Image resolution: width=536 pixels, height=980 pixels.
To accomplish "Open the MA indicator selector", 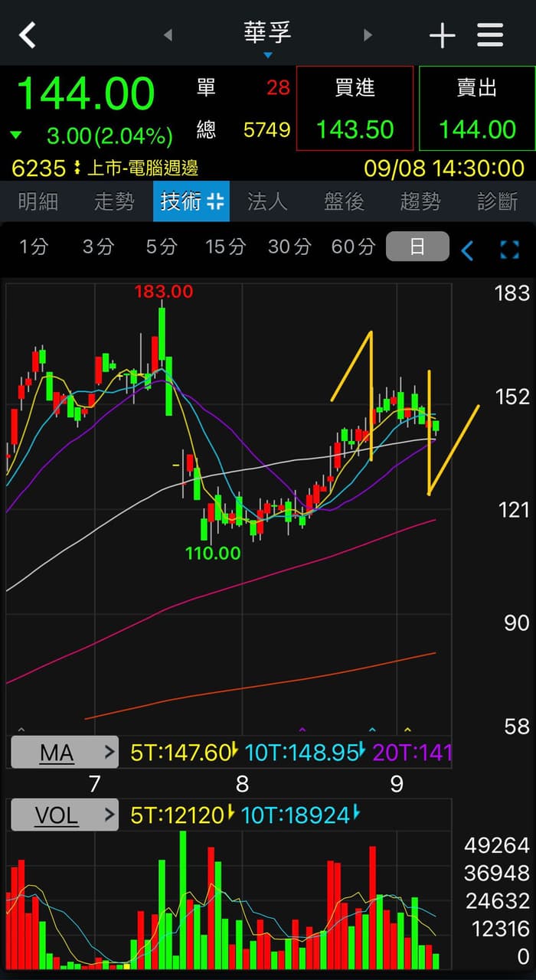I will tap(64, 753).
